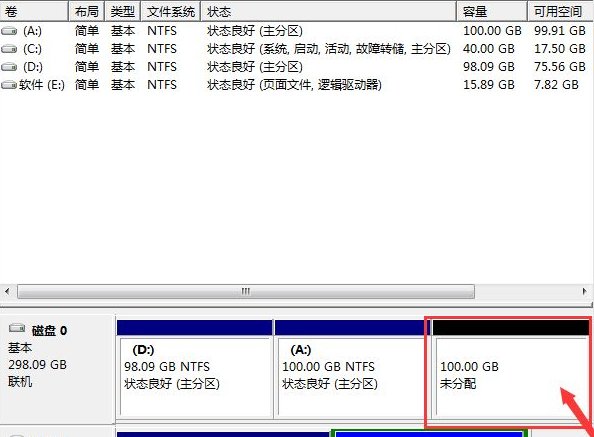Select the (A:) volume drive icon
Viewport: 594px width, 437px height.
click(9, 31)
